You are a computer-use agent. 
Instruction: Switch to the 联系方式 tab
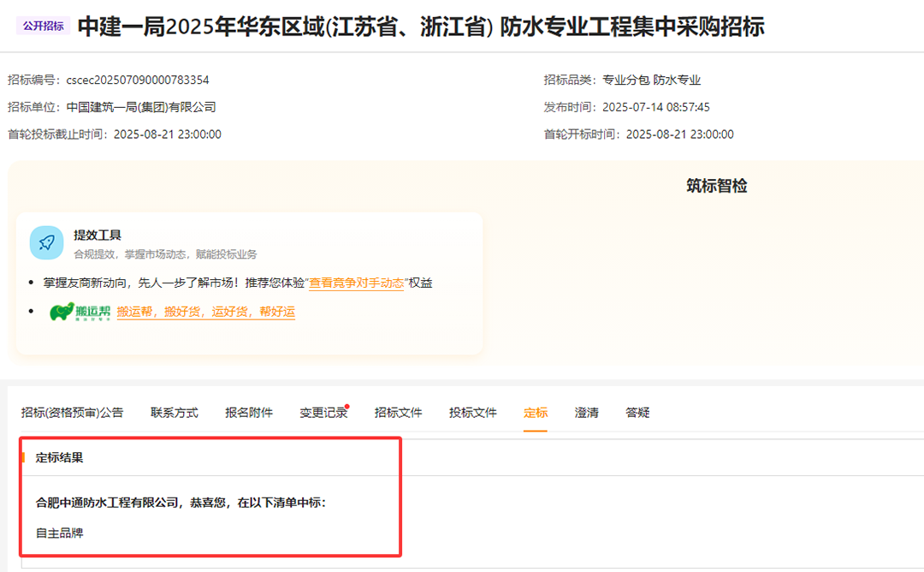tap(174, 413)
